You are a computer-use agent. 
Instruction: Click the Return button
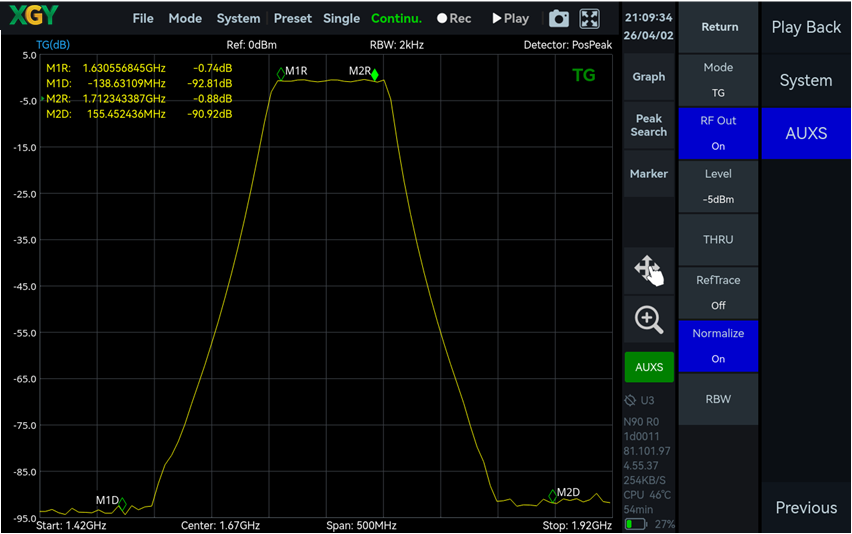pyautogui.click(x=718, y=27)
